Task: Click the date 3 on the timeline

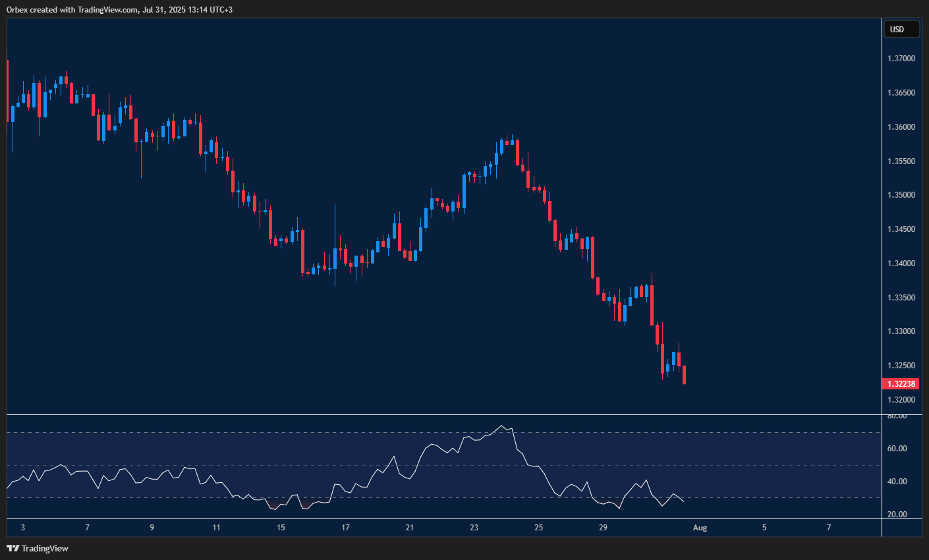Action: point(23,528)
